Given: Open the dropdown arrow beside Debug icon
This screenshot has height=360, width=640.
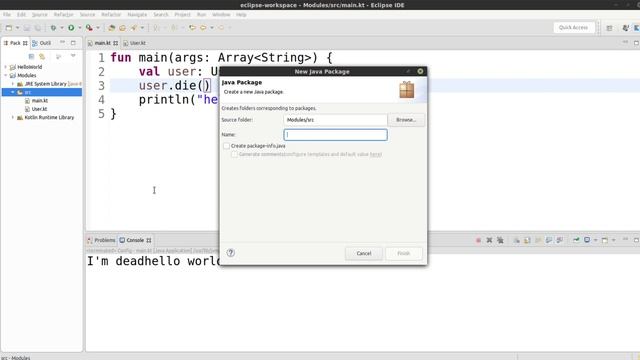Looking at the screenshot, I should pos(62,28).
